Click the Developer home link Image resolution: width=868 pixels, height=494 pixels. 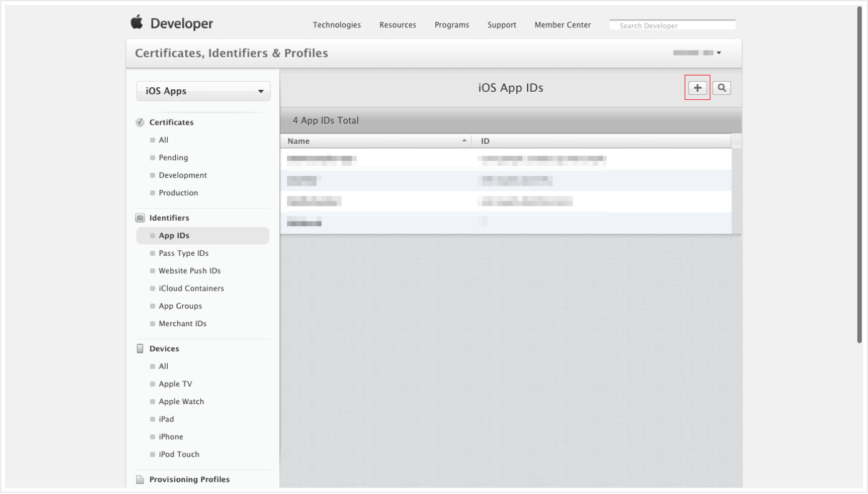point(181,24)
